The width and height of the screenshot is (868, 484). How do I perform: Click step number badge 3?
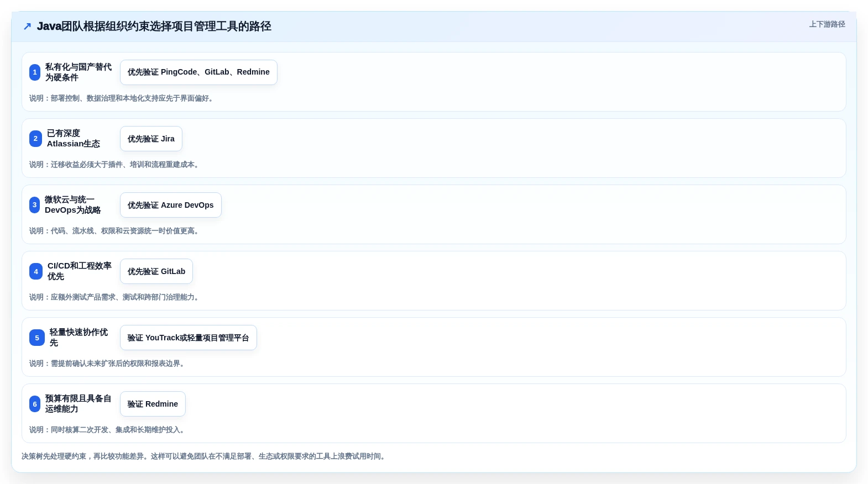[x=34, y=205]
